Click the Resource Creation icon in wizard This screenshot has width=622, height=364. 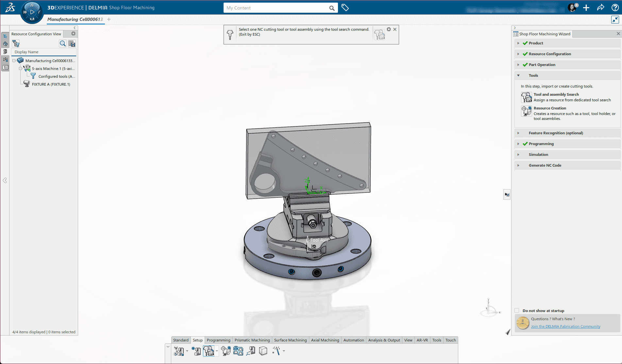point(526,111)
